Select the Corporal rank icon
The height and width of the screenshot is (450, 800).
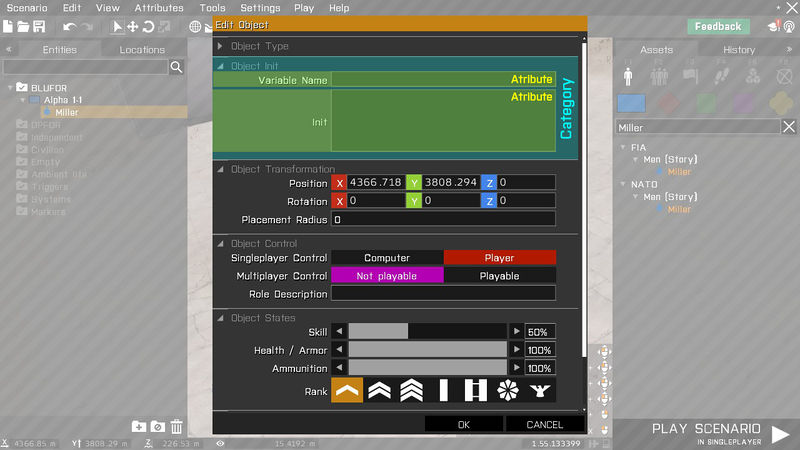[379, 391]
